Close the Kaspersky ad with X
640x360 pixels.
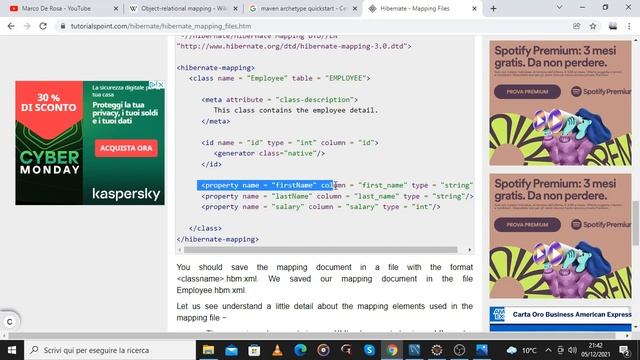click(x=161, y=84)
